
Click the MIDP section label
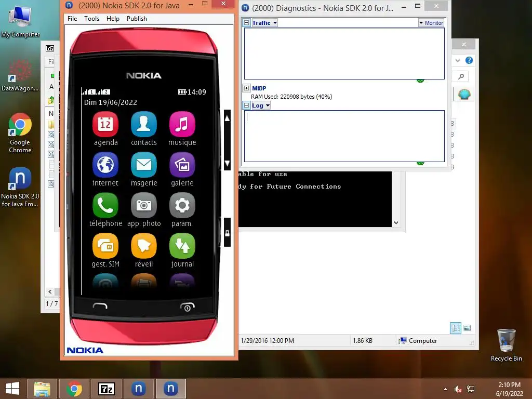tap(259, 88)
